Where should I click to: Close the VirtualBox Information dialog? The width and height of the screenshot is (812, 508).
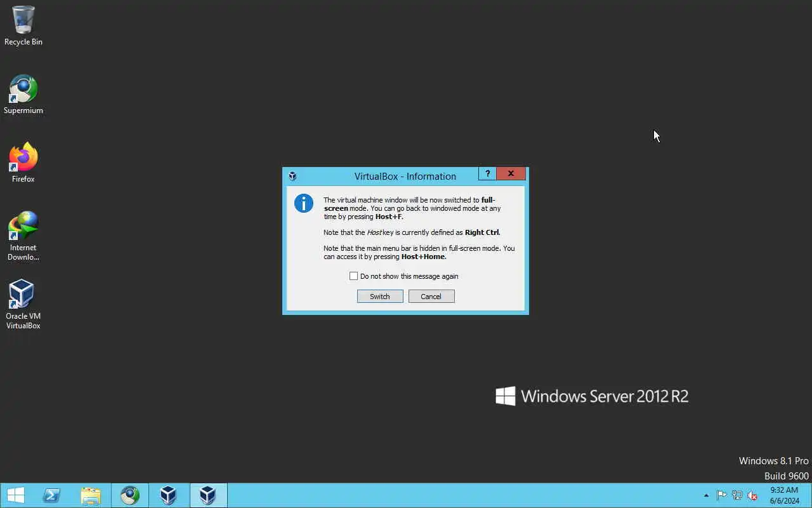pos(511,173)
